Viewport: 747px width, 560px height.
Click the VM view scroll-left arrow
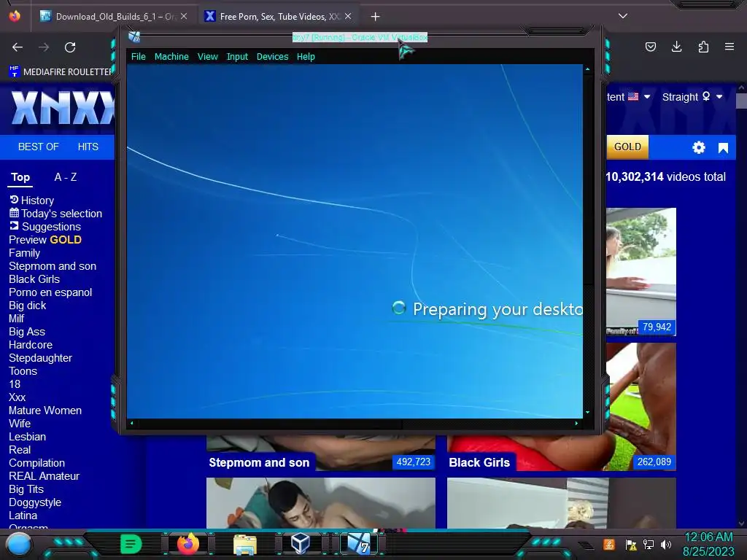(132, 423)
